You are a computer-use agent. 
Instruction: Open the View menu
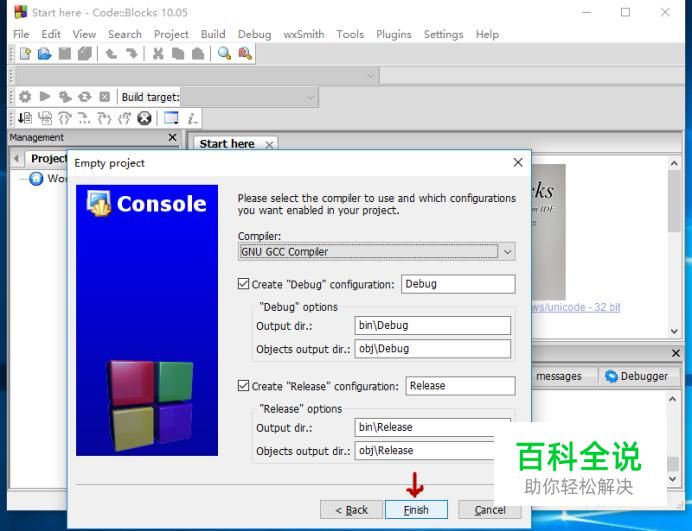coord(84,34)
